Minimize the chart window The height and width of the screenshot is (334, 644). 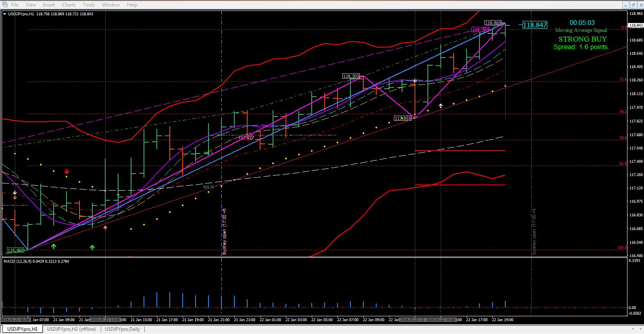point(625,5)
